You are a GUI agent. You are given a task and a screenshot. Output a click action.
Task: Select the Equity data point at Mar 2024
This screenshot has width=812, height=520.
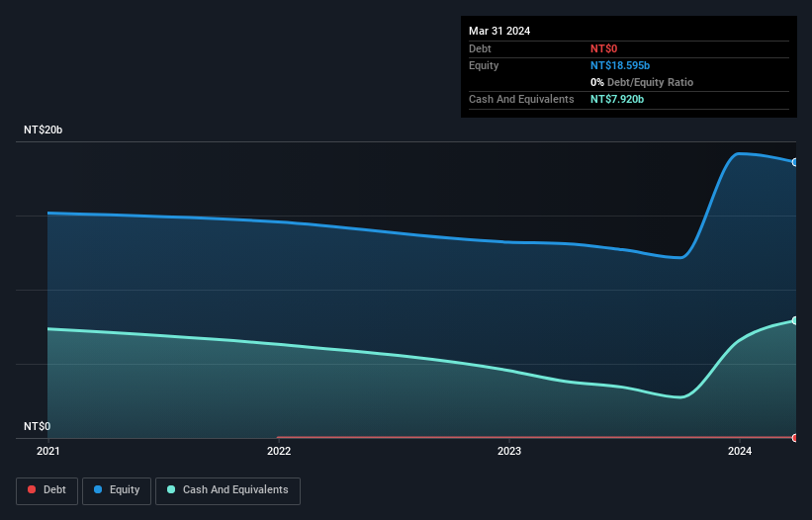[795, 162]
